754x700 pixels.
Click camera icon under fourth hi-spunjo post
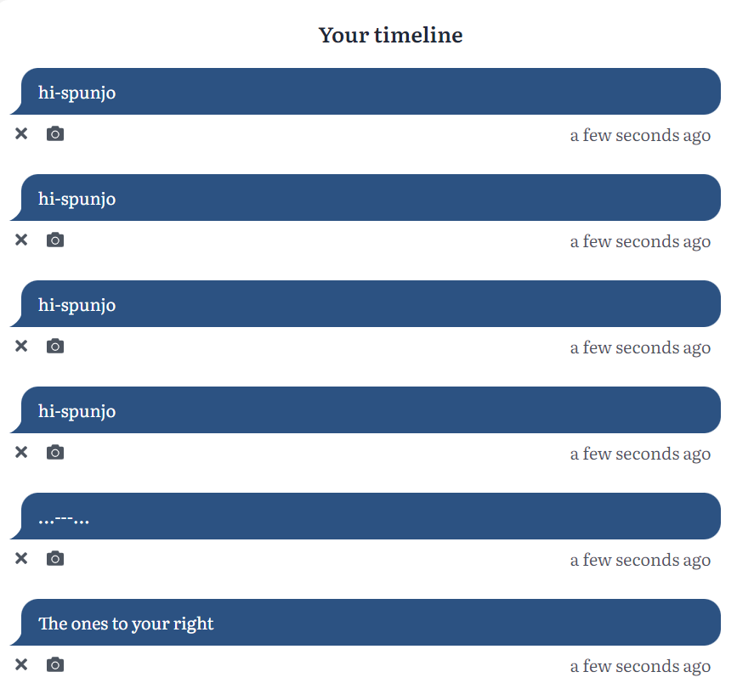pyautogui.click(x=55, y=452)
